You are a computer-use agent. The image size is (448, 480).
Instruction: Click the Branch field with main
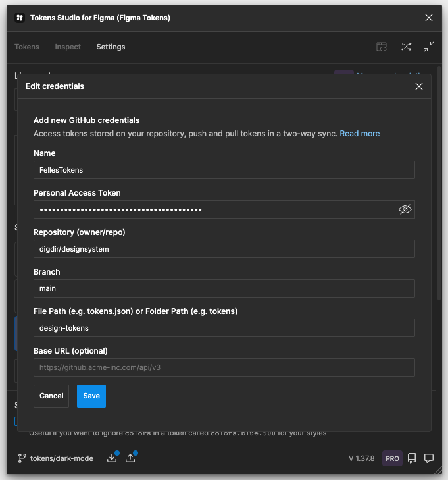pos(224,288)
